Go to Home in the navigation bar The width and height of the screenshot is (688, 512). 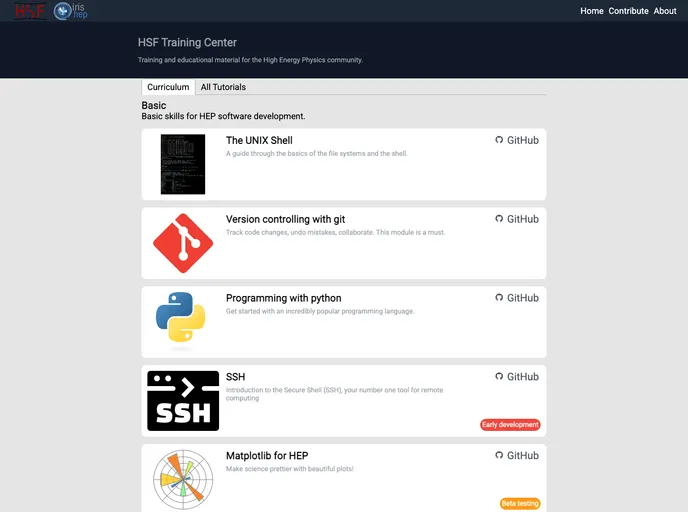[591, 11]
